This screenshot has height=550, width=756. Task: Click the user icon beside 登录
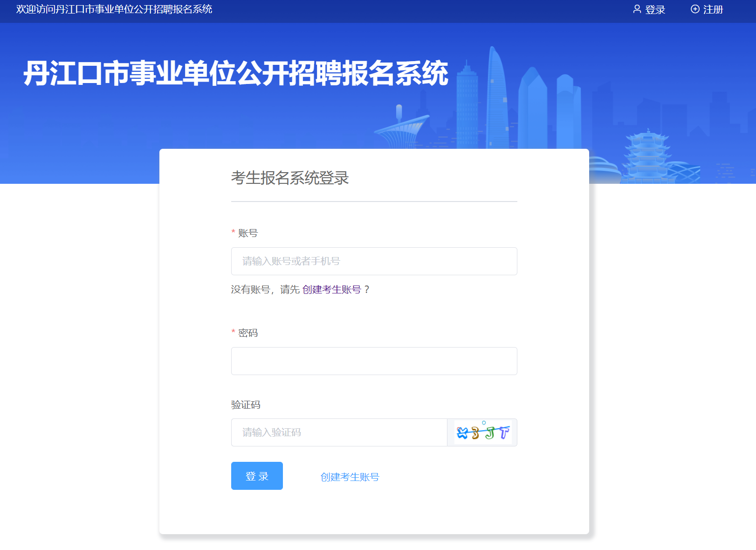(637, 9)
